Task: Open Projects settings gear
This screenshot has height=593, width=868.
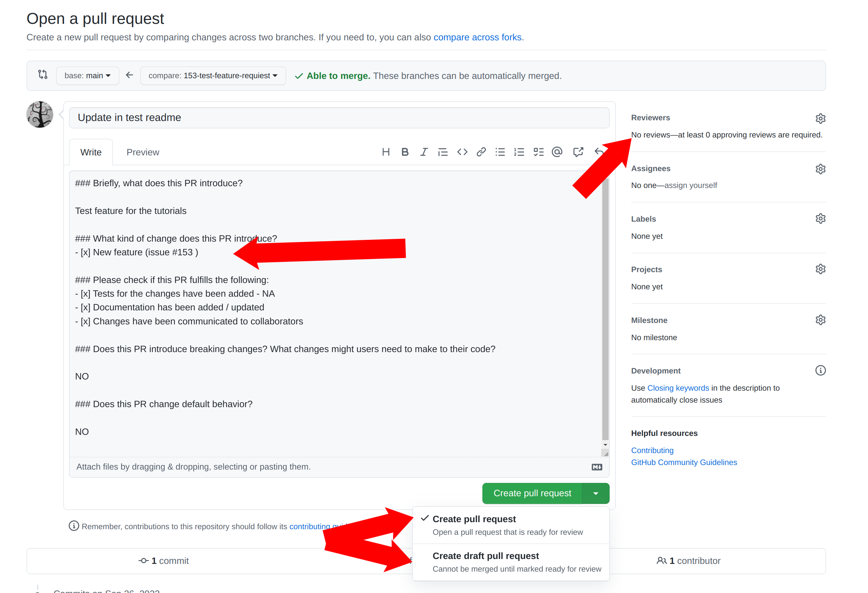Action: click(x=820, y=269)
